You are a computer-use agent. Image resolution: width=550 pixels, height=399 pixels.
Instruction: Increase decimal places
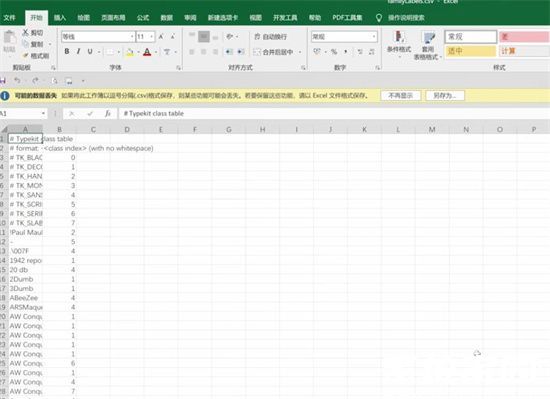(360, 52)
